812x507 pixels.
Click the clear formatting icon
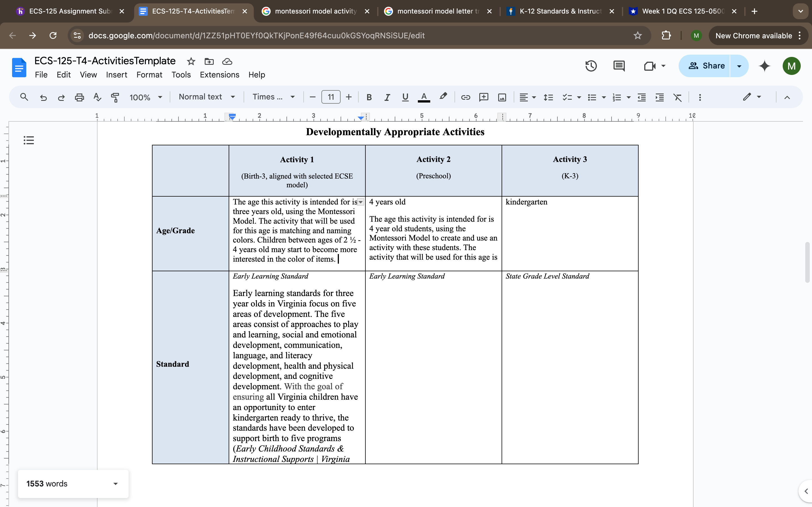tap(678, 97)
